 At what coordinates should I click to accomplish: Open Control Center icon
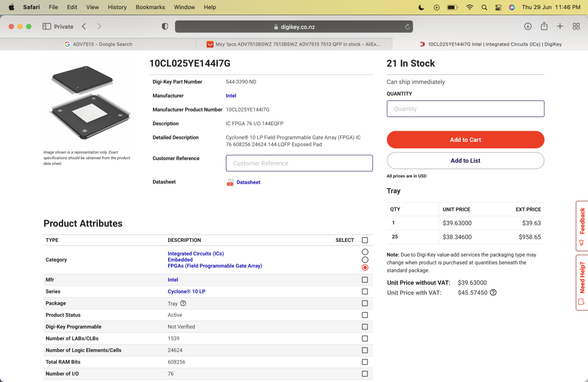498,7
